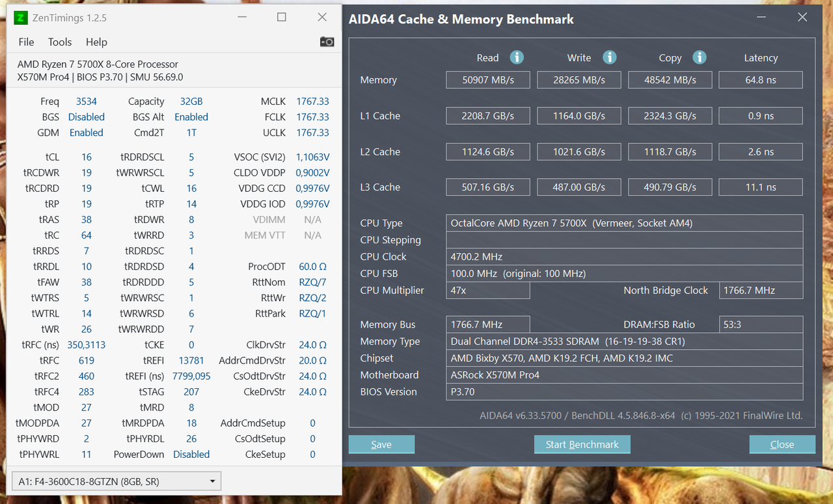Click the DRAM:FSB Ratio 53:3 field
833x504 pixels.
click(761, 325)
